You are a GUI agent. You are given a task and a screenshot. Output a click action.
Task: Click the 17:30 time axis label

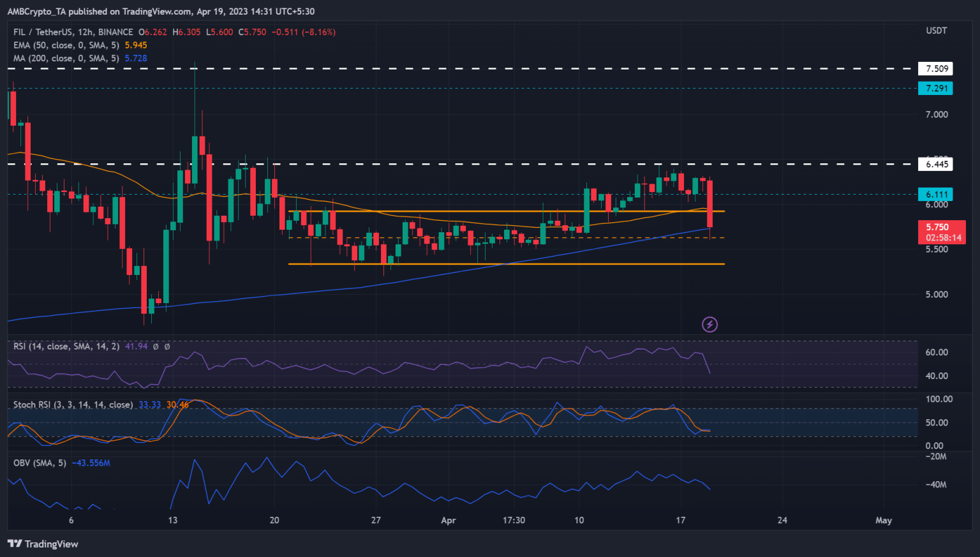tap(514, 520)
